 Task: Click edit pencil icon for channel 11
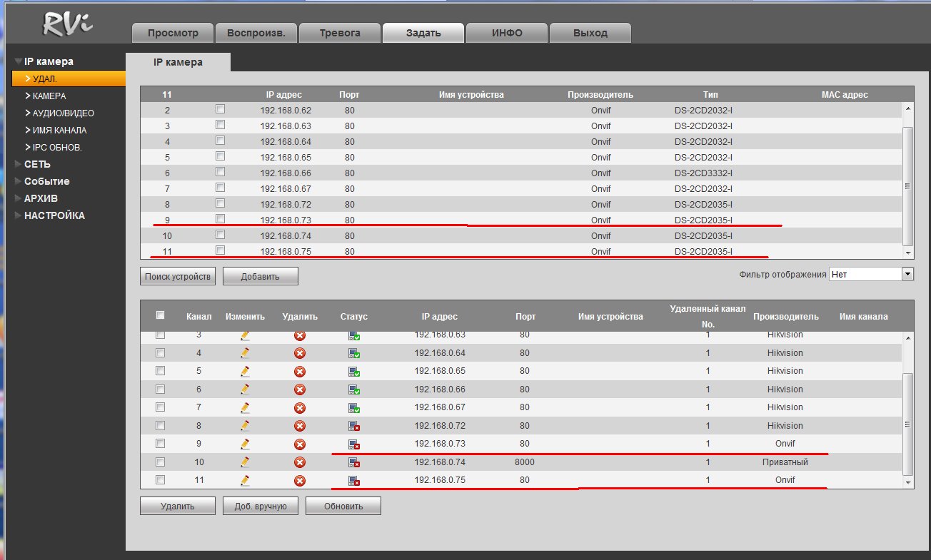(x=245, y=480)
